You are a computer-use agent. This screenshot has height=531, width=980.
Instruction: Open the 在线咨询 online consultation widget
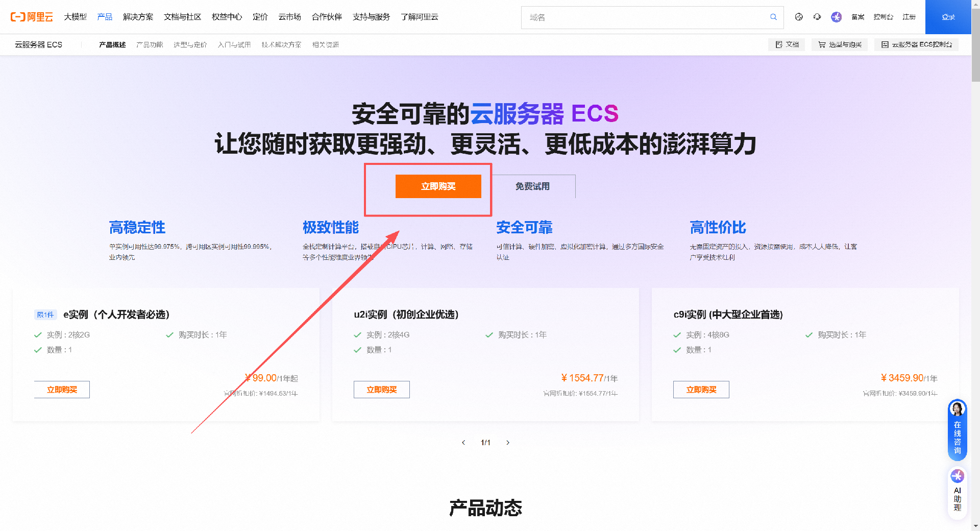957,429
